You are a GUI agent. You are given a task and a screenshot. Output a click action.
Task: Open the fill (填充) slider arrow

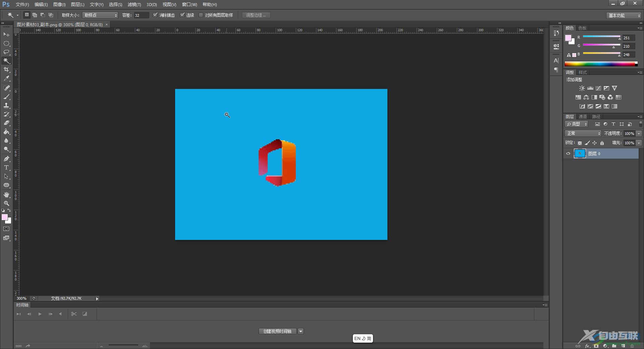point(639,143)
